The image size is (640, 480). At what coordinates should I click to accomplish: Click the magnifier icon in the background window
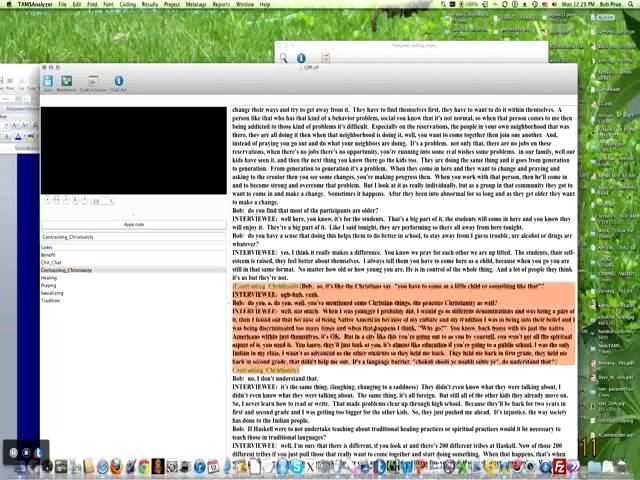(283, 58)
